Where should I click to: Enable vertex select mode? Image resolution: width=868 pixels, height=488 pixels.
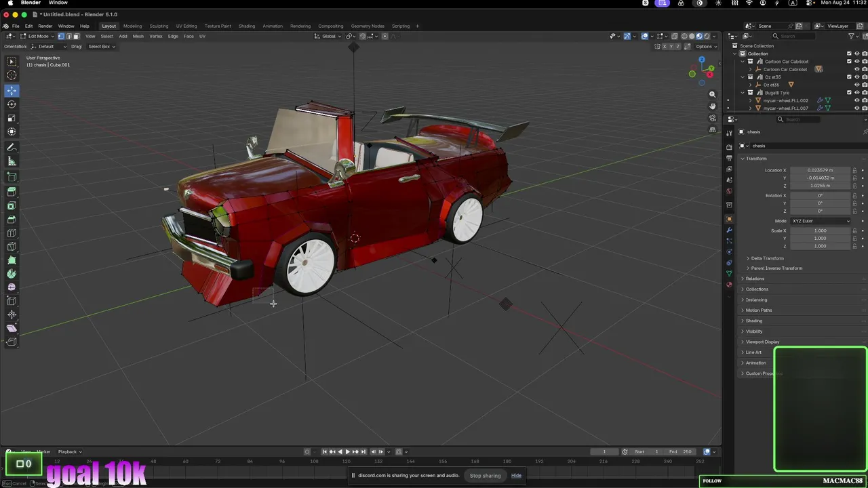(60, 36)
